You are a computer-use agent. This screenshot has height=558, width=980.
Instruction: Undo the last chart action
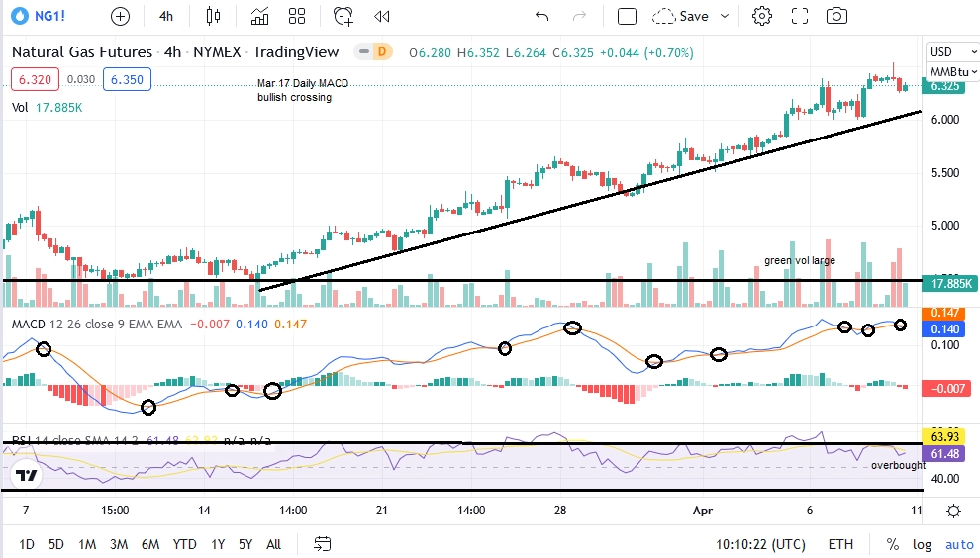541,16
